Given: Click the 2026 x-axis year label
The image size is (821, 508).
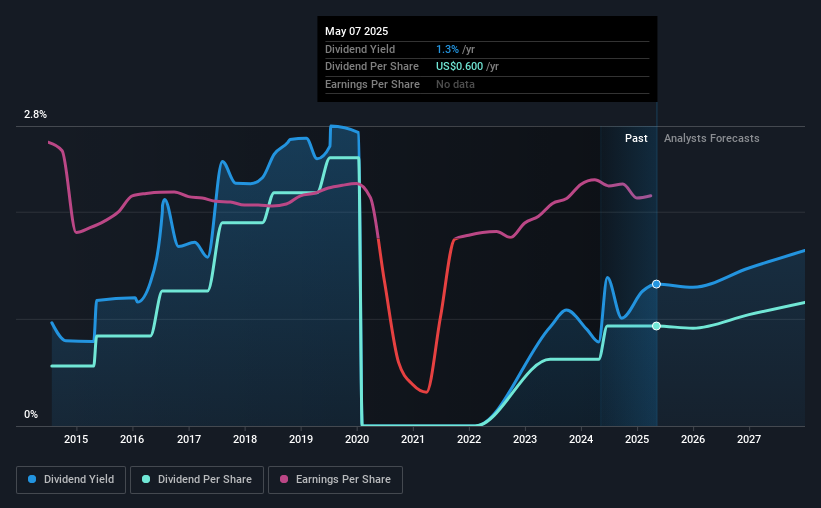Looking at the screenshot, I should [693, 439].
